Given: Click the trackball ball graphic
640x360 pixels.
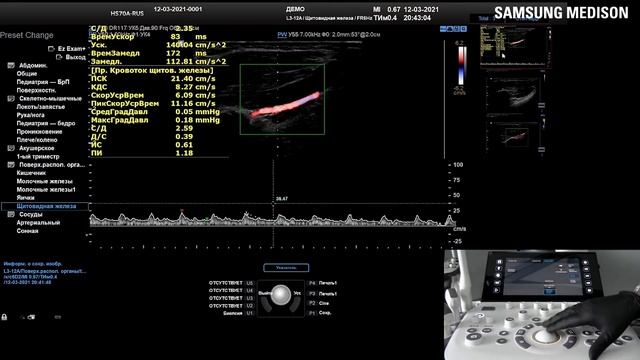Looking at the screenshot, I should [x=281, y=294].
